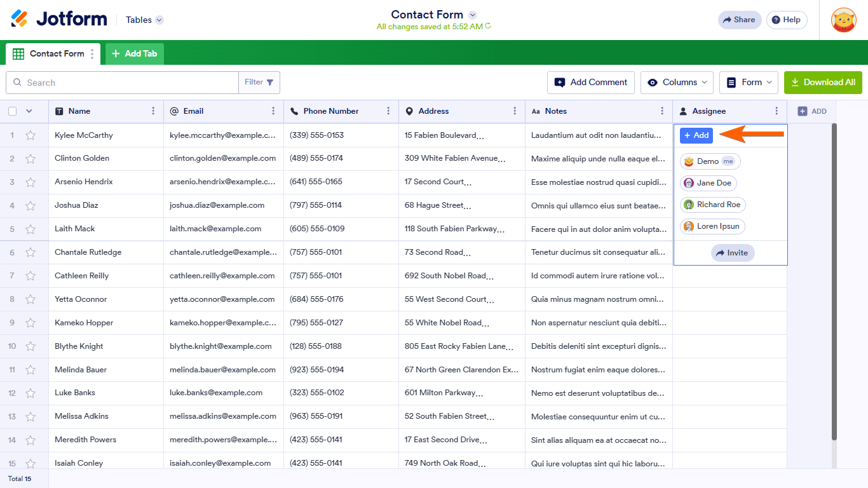Select the Kameko Hopper name cell
Viewport: 868px width, 488px height.
tap(106, 323)
